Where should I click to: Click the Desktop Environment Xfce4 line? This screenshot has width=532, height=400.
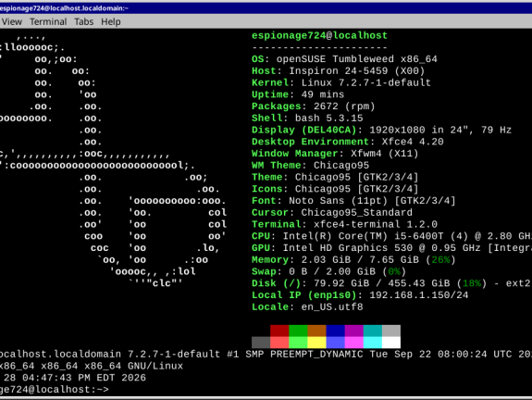348,142
